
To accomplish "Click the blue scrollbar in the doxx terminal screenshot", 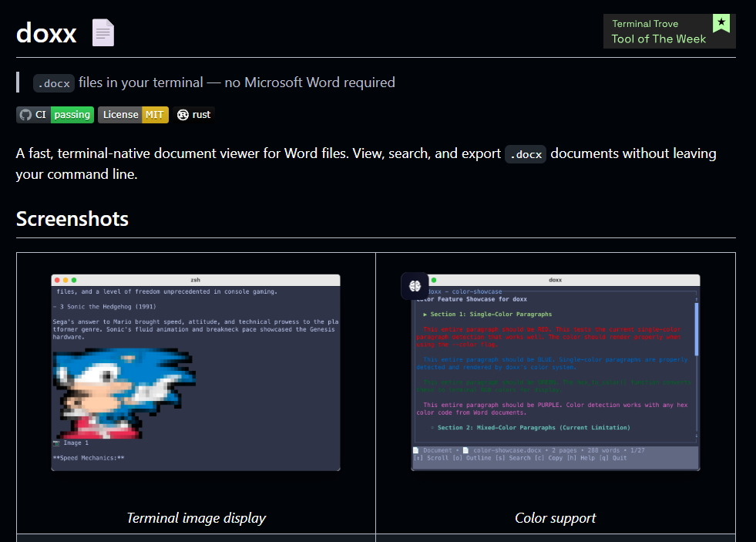I will [697, 329].
